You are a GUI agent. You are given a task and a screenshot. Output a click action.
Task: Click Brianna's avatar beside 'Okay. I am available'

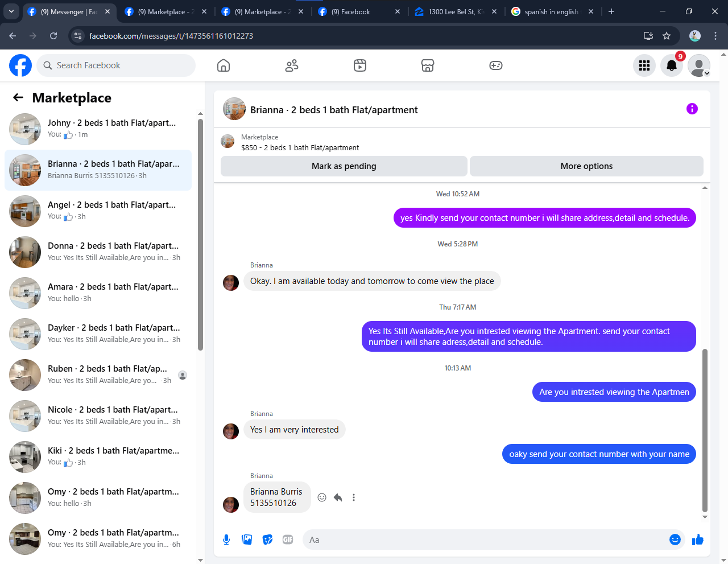click(231, 282)
